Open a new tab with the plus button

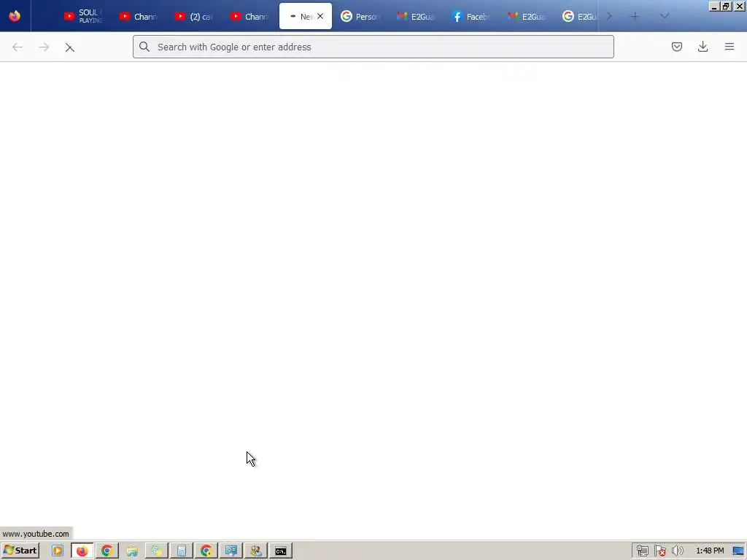pos(635,16)
